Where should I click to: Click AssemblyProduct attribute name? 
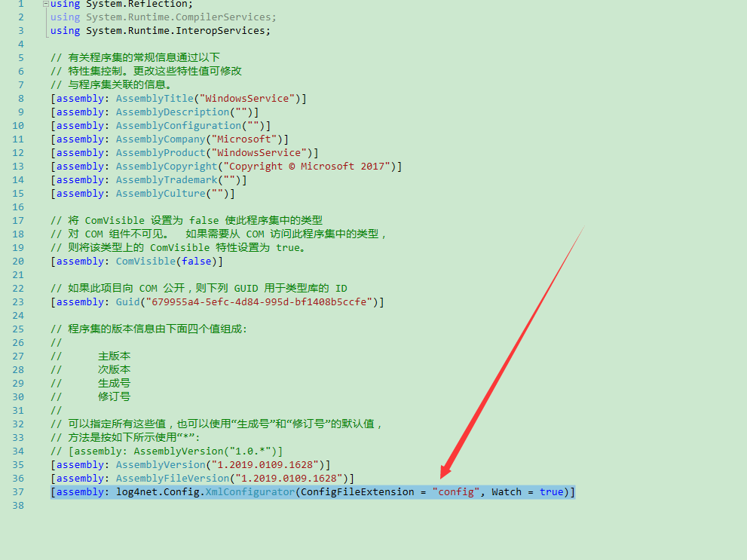161,153
